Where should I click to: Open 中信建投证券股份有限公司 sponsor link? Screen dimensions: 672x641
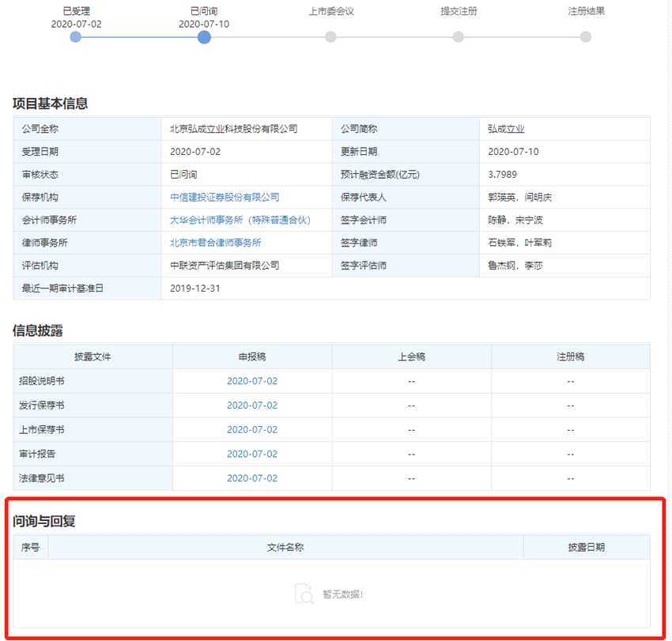click(x=225, y=197)
